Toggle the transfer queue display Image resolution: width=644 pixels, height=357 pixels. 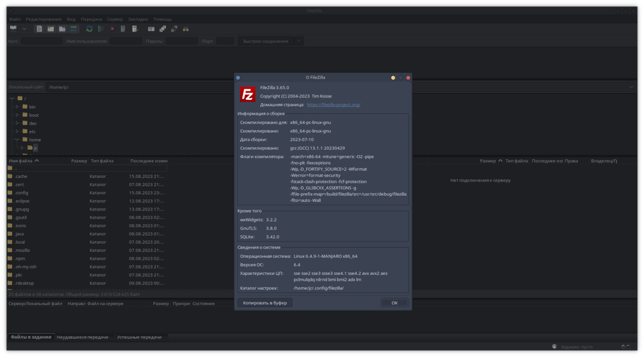click(73, 28)
